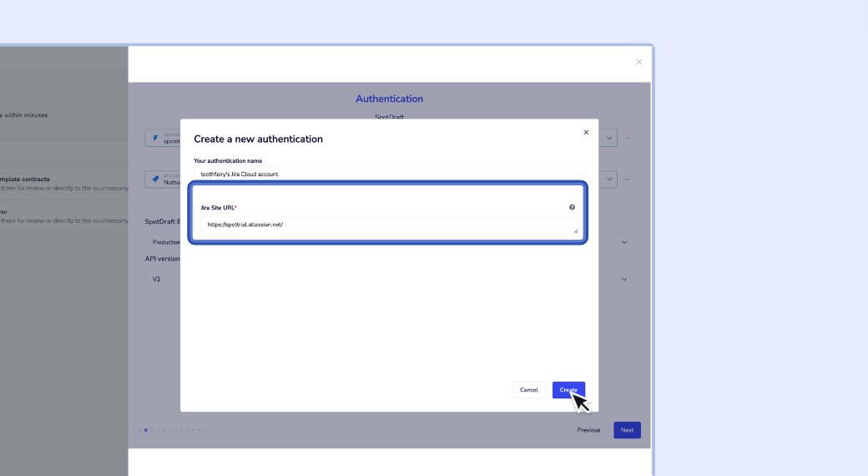Click the 'Your authentication name' label
The width and height of the screenshot is (868, 476).
point(228,160)
